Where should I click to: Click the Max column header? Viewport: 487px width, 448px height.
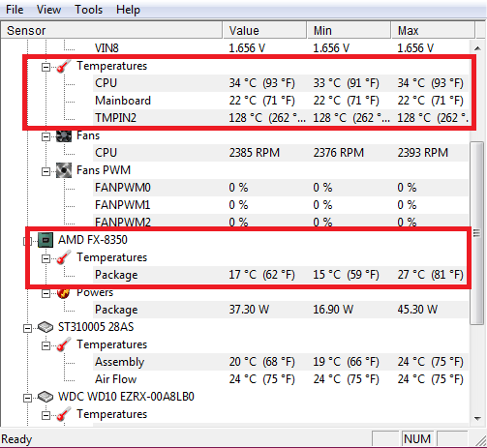click(434, 31)
